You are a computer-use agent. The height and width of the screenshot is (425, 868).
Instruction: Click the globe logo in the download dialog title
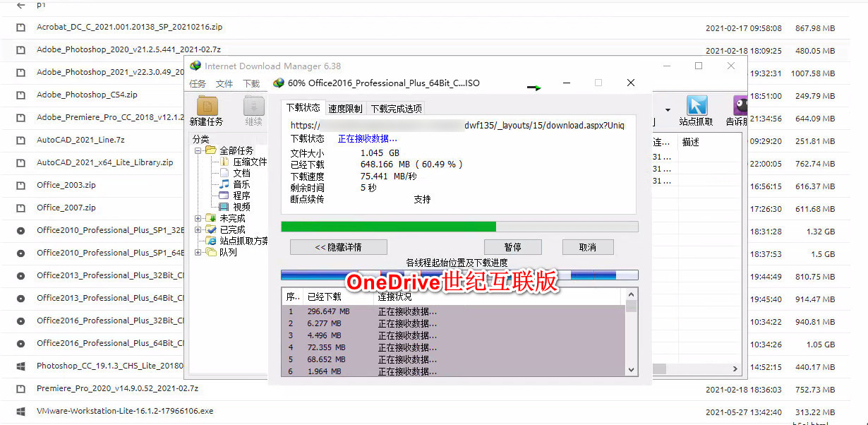tap(279, 83)
